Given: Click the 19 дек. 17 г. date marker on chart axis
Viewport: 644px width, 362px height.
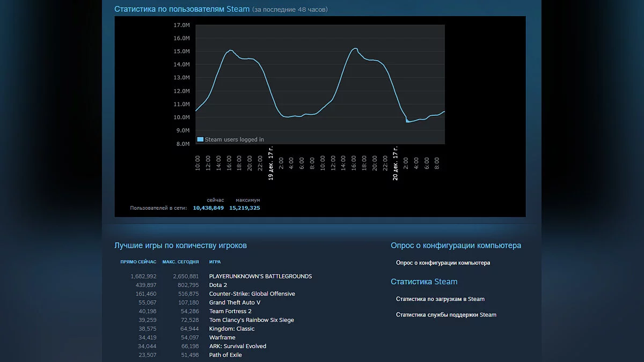Looking at the screenshot, I should coord(271,164).
